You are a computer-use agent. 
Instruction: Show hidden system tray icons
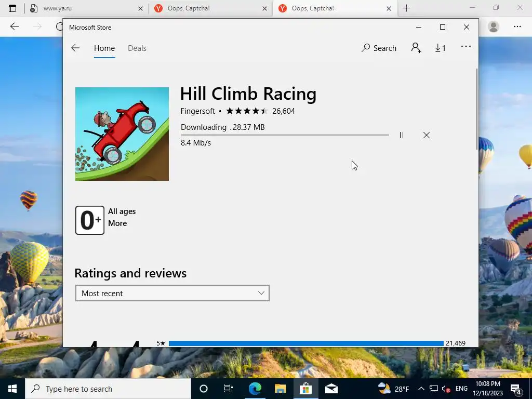click(x=421, y=389)
